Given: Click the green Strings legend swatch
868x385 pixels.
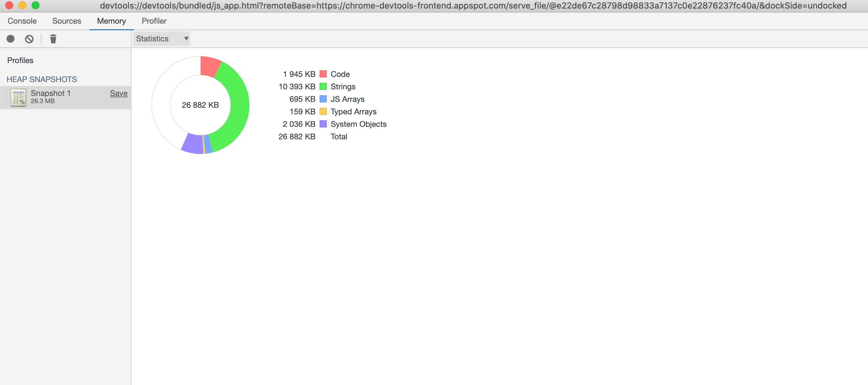Looking at the screenshot, I should coord(323,86).
